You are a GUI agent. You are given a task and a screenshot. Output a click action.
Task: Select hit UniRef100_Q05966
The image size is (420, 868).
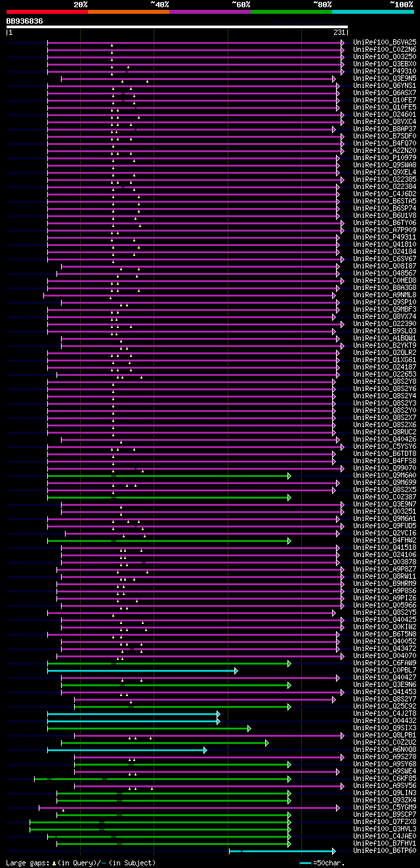385,605
